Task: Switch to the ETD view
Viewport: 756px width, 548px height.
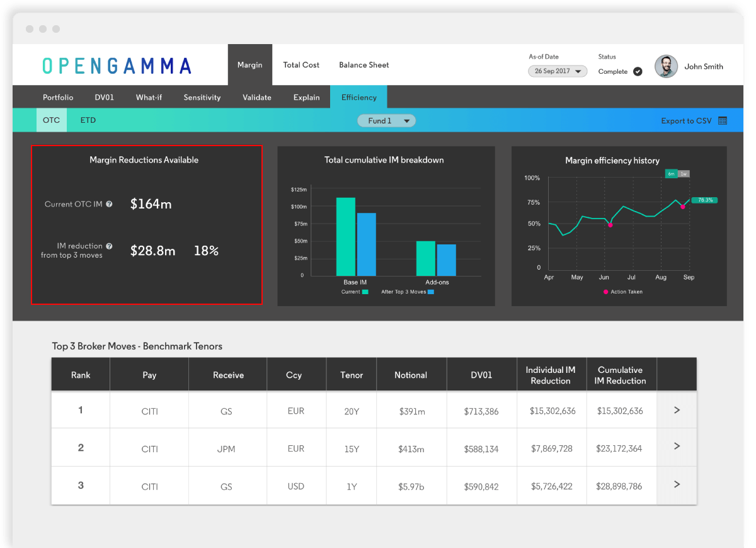Action: 88,120
